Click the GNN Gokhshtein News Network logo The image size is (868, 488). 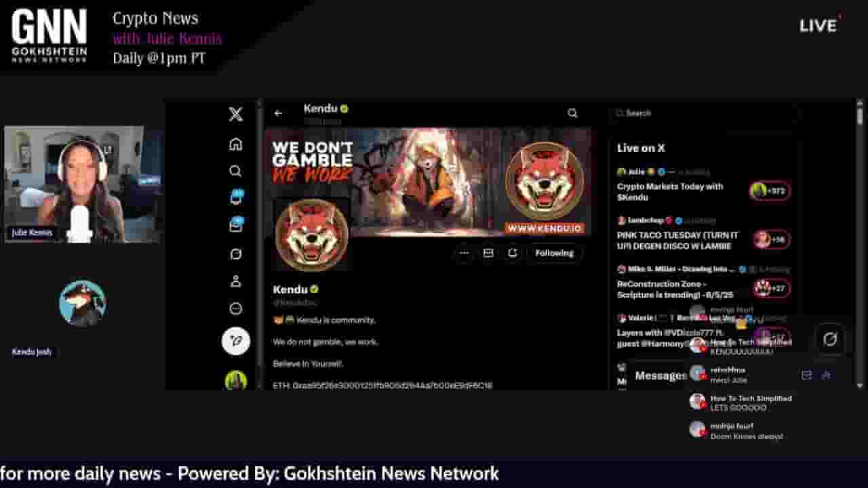[x=49, y=35]
